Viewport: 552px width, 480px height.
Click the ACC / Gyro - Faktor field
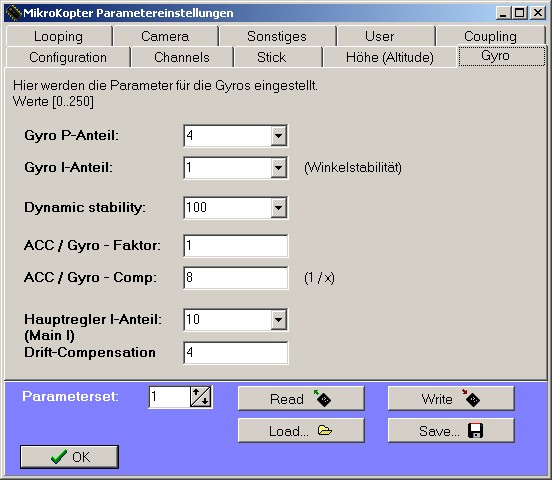coord(236,245)
